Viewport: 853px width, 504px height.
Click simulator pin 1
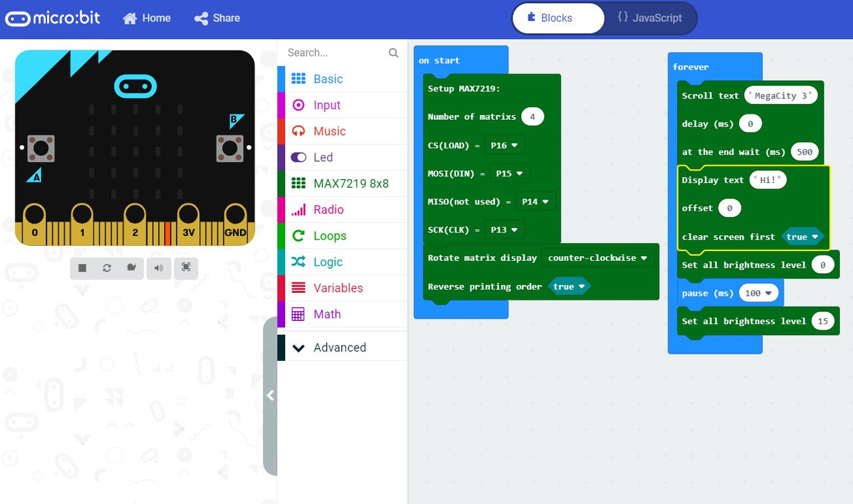coord(82,224)
